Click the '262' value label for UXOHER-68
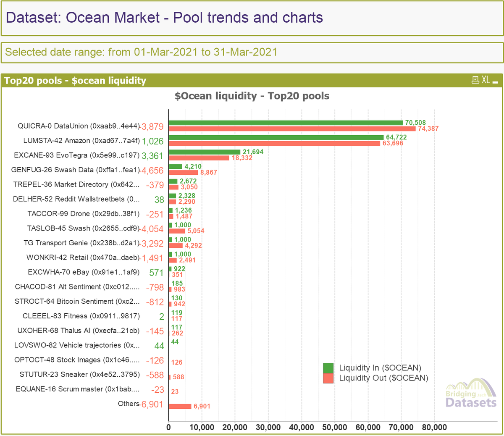 [x=178, y=333]
